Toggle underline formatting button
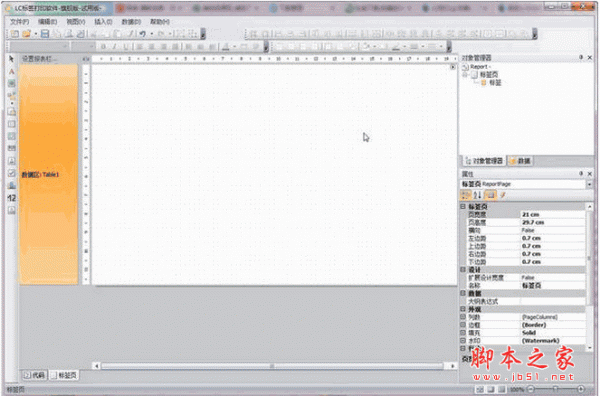600x396 pixels. tap(126, 47)
